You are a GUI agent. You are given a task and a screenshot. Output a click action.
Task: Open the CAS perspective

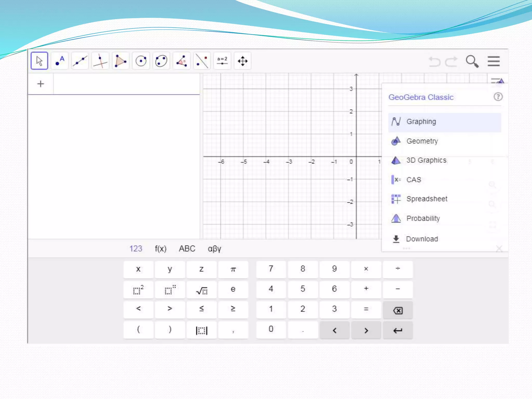click(414, 180)
